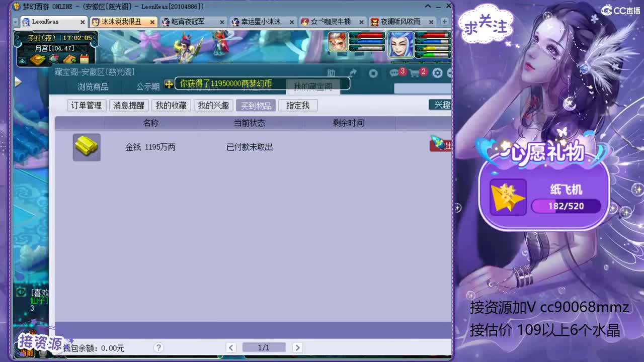This screenshot has width=644, height=362.
Task: Go to 浏览商品 browse goods tab
Action: (x=93, y=86)
